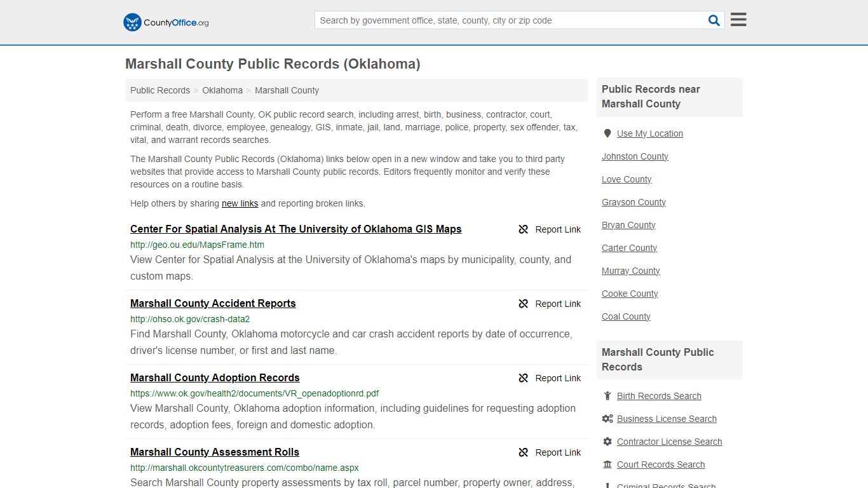This screenshot has width=868, height=488.
Task: Open Business License Search
Action: pyautogui.click(x=667, y=419)
